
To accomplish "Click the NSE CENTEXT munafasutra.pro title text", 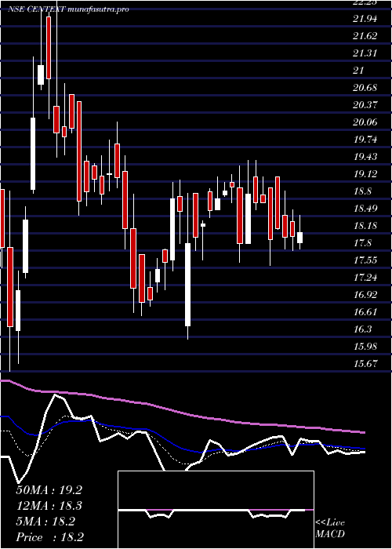I will (69, 9).
